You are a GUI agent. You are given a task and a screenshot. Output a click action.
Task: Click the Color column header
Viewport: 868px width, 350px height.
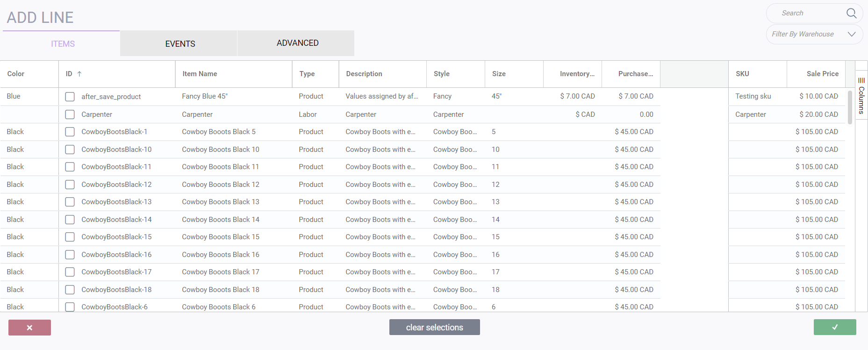click(x=16, y=74)
